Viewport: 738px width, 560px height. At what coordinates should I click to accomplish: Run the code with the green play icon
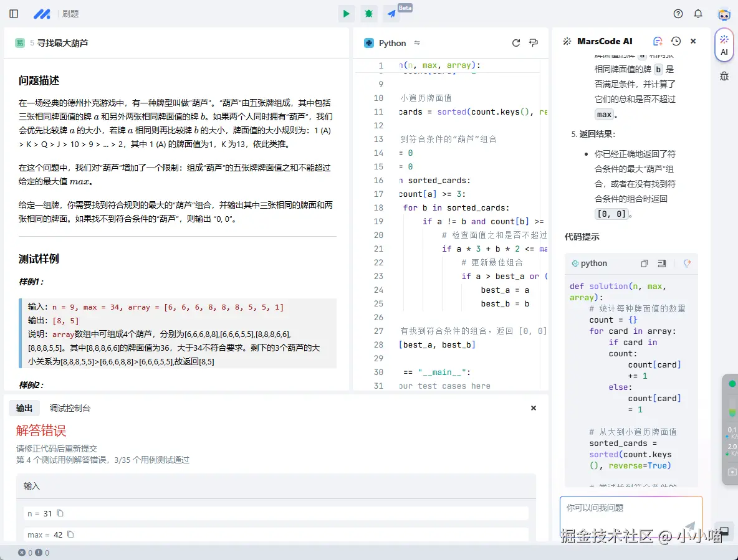coord(346,13)
